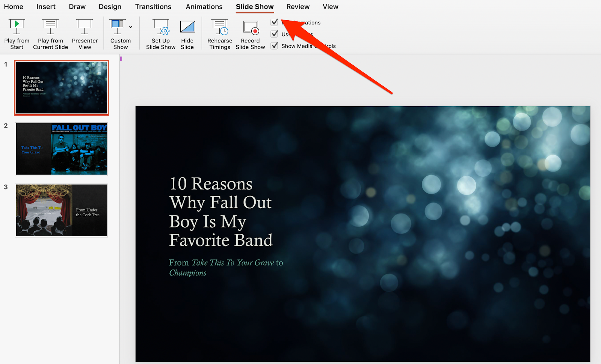Uncheck the Play Narrations checkbox
The image size is (601, 364).
click(275, 22)
